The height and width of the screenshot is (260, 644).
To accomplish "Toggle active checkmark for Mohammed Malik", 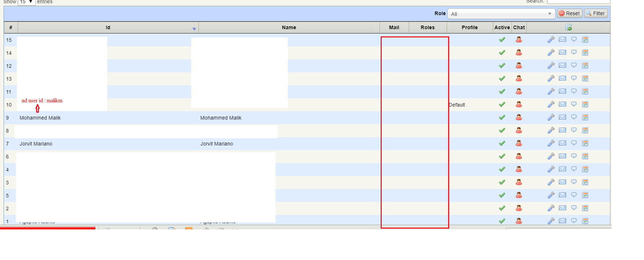I will 502,117.
